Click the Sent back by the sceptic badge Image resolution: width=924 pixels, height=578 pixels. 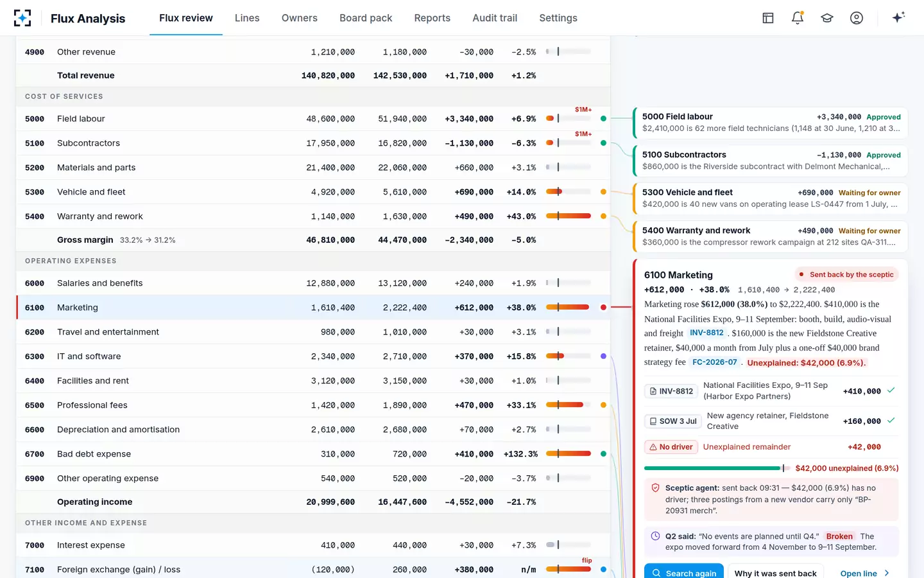846,274
